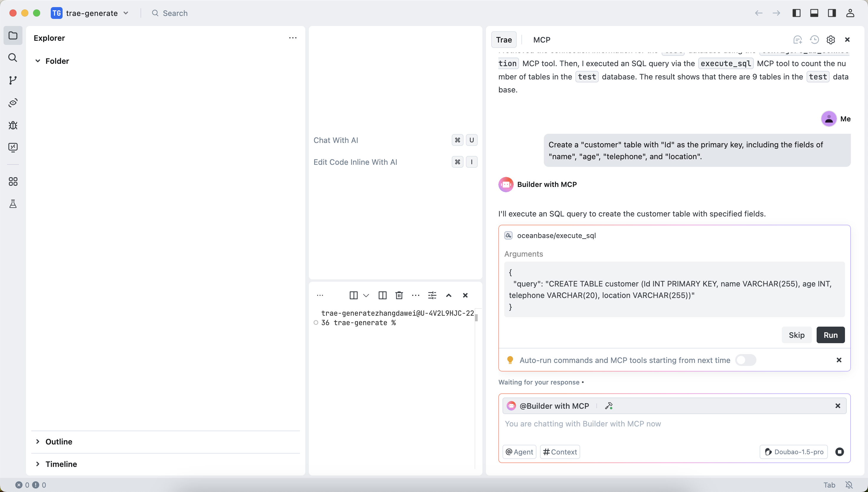Open Extensions grid icon in sidebar
This screenshot has width=868, height=492.
pyautogui.click(x=13, y=182)
